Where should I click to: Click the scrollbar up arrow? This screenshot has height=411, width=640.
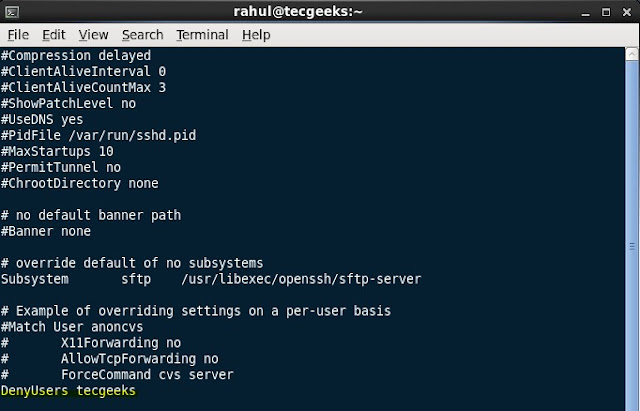tap(632, 53)
